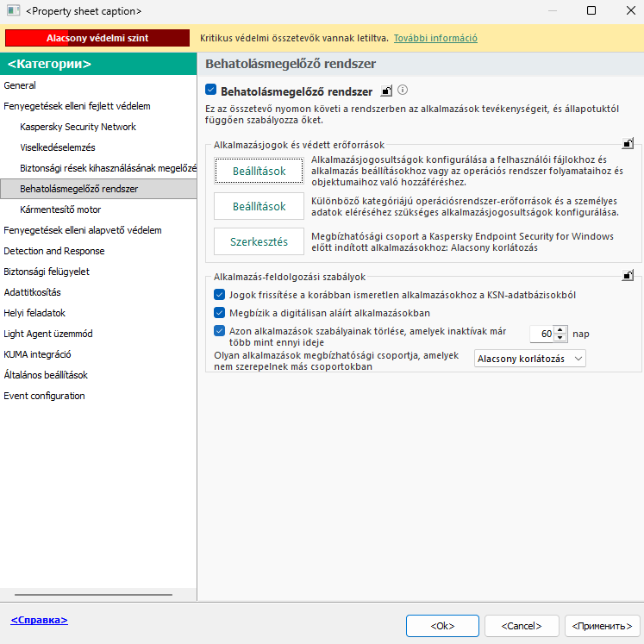Open Biztonsági felügyelet category
Image resolution: width=644 pixels, height=644 pixels.
point(47,272)
